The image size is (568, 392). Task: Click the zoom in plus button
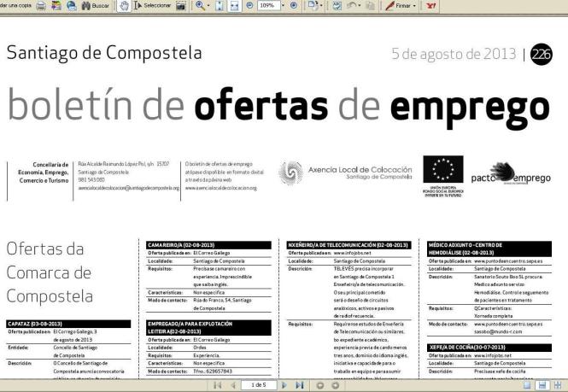coord(294,6)
